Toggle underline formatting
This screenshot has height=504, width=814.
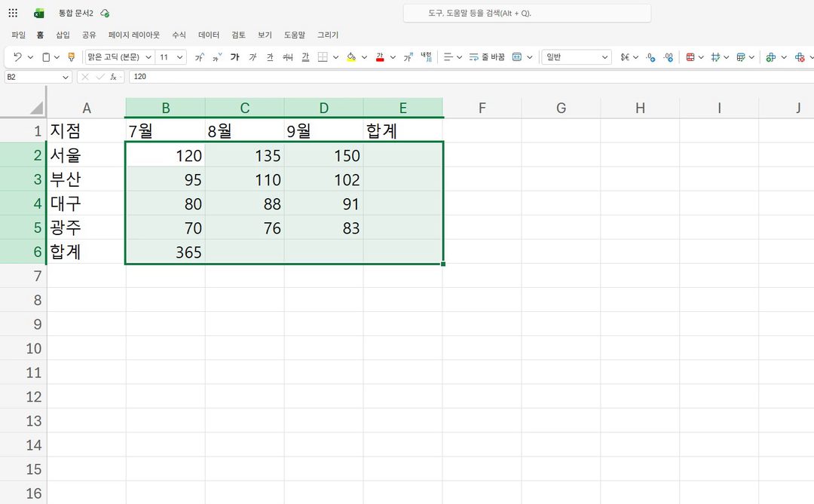(270, 57)
